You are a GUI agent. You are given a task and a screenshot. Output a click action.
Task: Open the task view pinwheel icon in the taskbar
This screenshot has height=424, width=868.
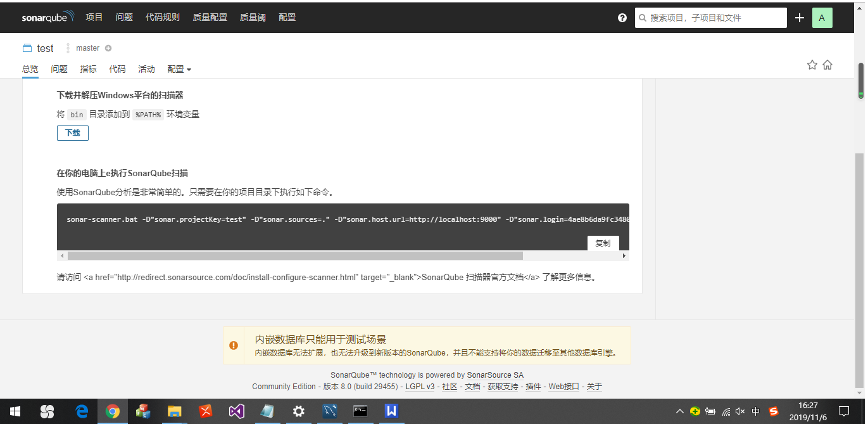point(47,411)
